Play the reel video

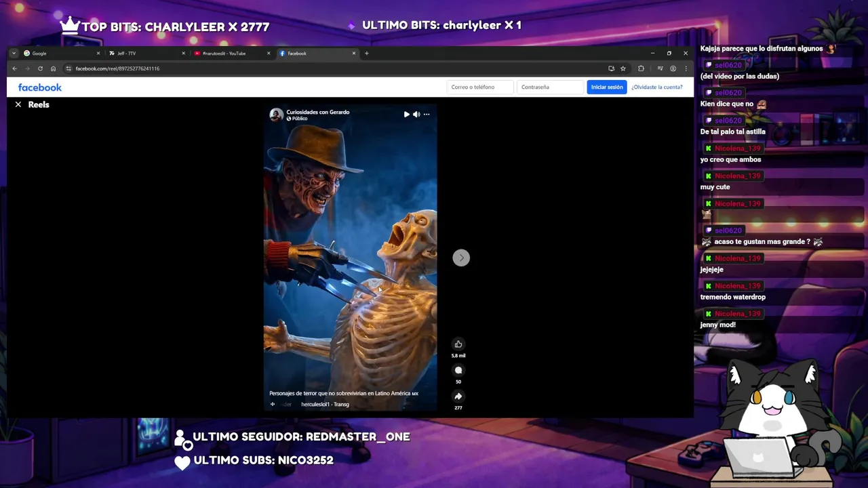pos(406,115)
